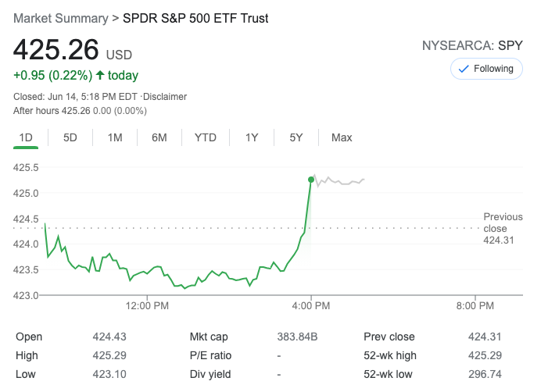This screenshot has height=392, width=541.
Task: Select the 1D time range tab
Action: pyautogui.click(x=26, y=137)
